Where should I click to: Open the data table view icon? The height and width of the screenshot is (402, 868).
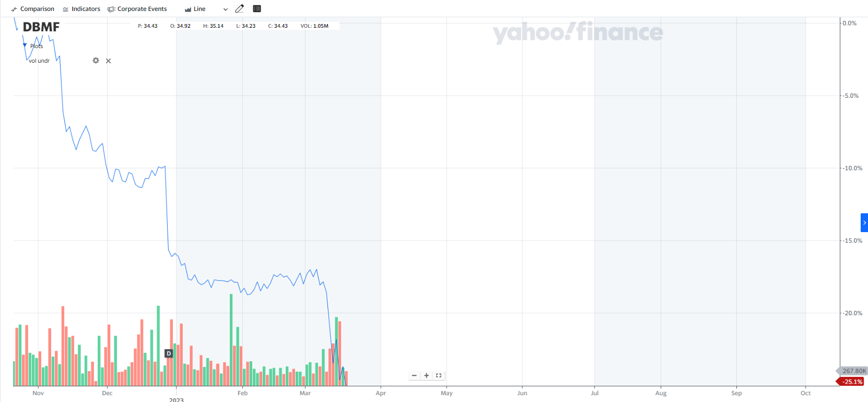click(x=257, y=9)
